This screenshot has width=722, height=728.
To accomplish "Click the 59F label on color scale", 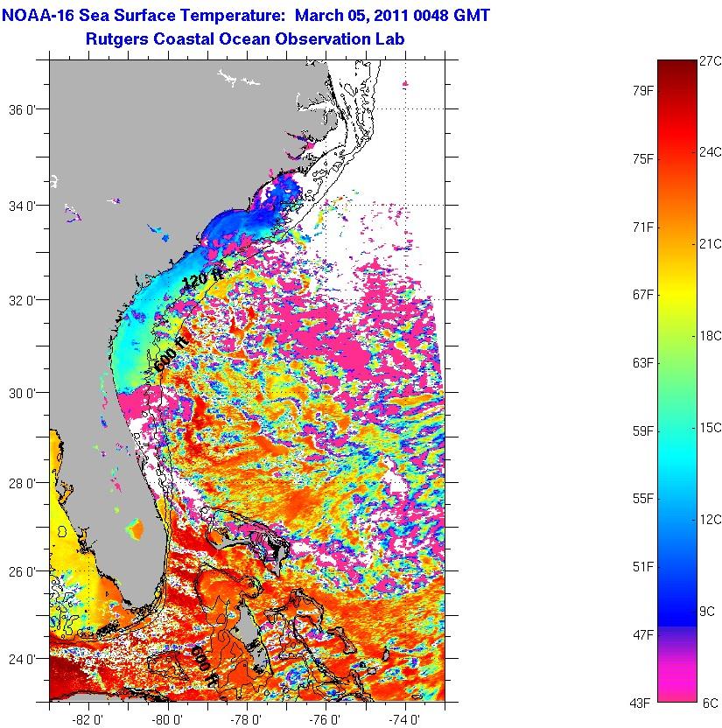I will pyautogui.click(x=643, y=431).
